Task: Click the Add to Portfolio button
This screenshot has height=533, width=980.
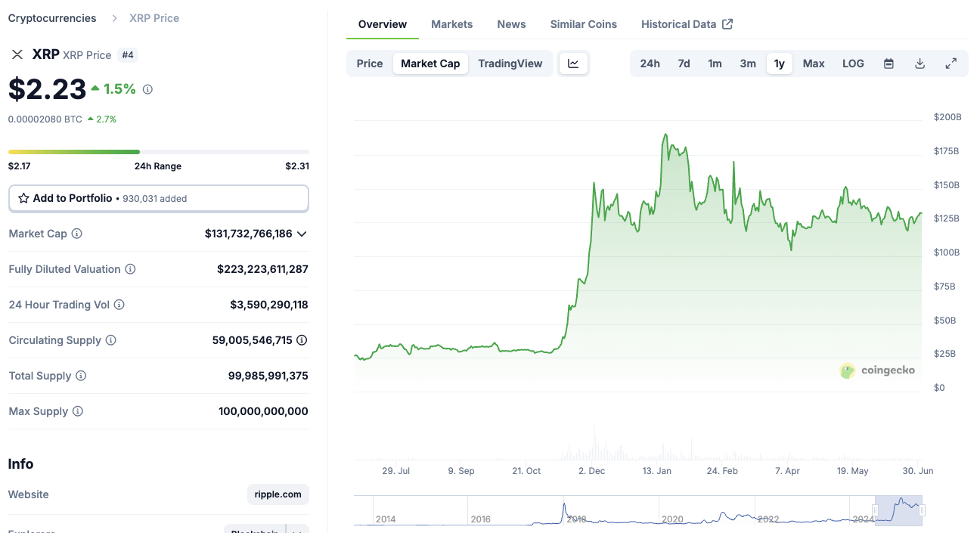Action: (x=159, y=198)
